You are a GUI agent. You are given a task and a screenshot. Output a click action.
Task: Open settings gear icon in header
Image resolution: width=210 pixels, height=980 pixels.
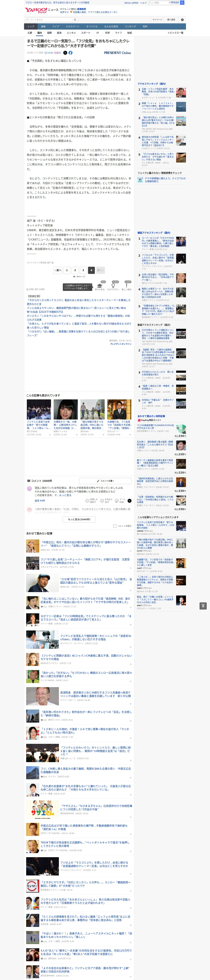(x=182, y=19)
